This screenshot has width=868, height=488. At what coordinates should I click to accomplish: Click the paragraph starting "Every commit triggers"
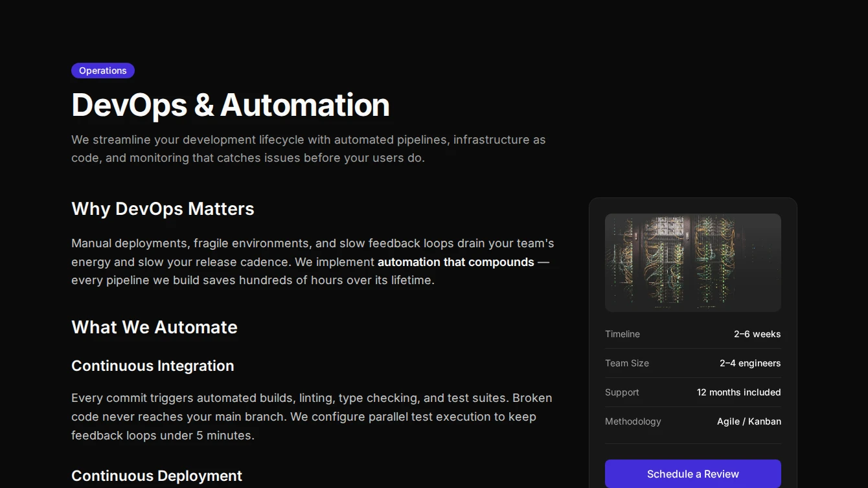point(311,417)
